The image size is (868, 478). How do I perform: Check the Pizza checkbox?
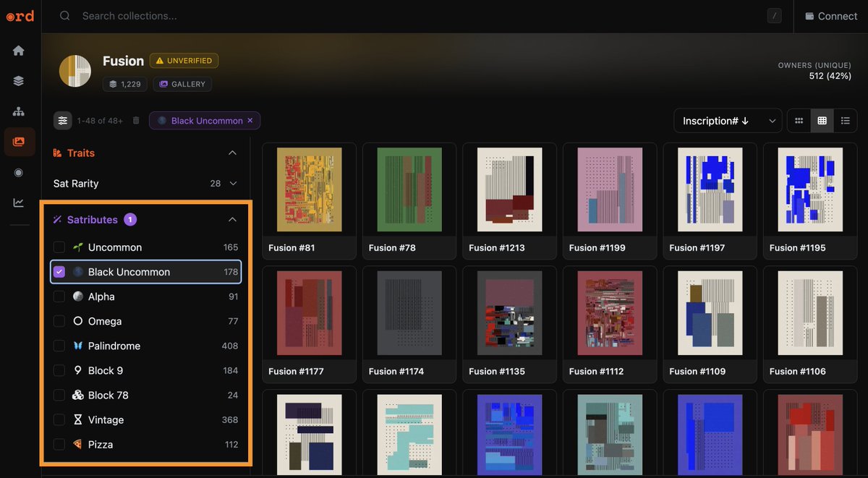(x=59, y=444)
